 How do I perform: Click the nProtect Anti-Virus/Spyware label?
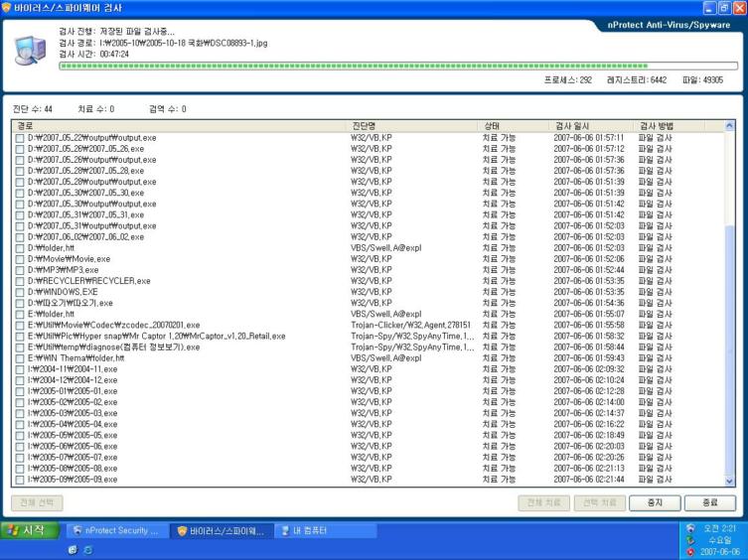coord(669,25)
